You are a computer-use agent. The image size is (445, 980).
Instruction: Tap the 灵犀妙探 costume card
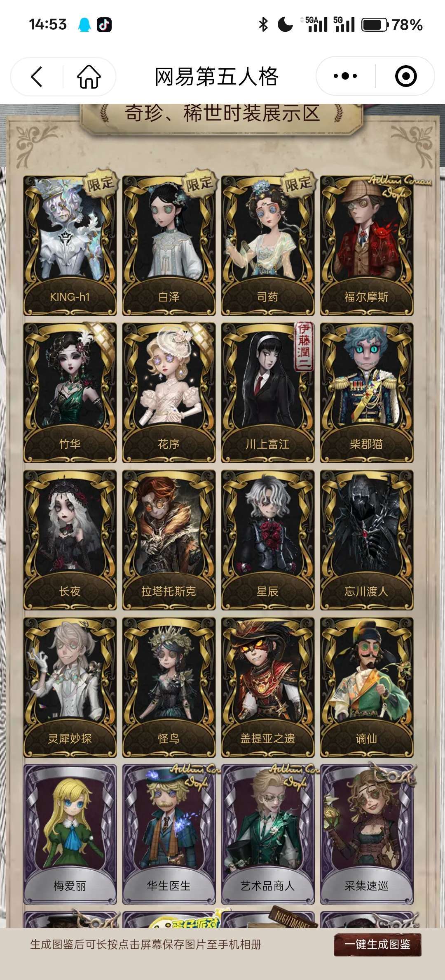tap(70, 687)
